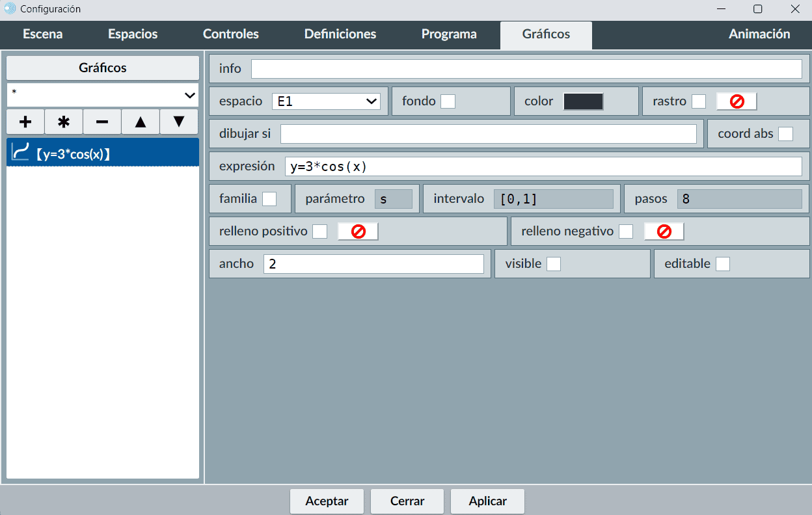812x515 pixels.
Task: Open the Animación tab
Action: pos(759,34)
